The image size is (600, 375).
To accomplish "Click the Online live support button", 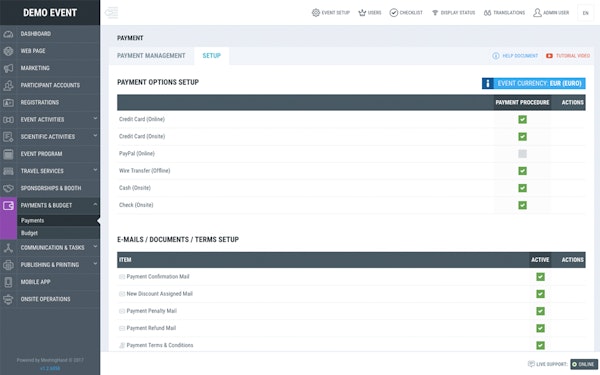I will [x=584, y=364].
